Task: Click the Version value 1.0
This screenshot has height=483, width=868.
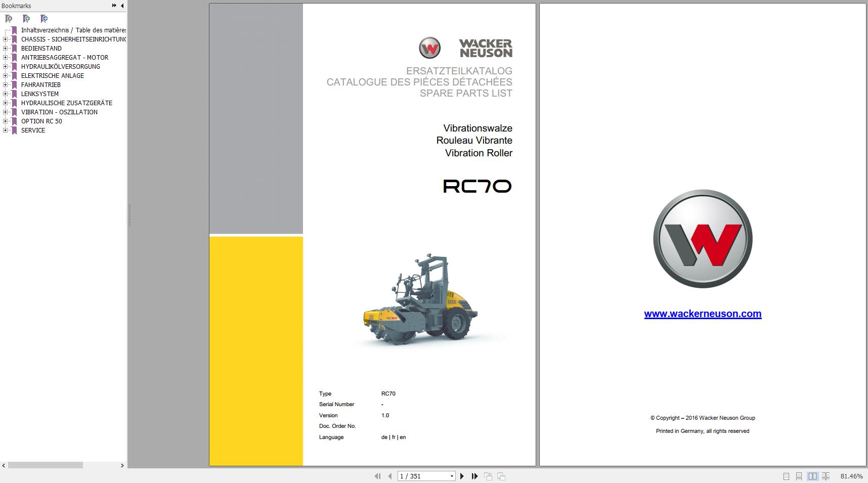Action: [385, 415]
